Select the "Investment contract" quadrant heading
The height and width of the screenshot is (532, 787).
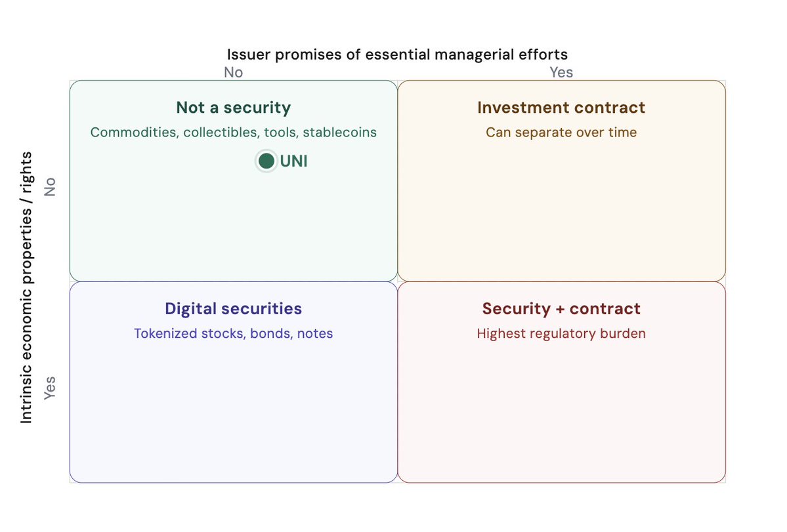point(561,108)
